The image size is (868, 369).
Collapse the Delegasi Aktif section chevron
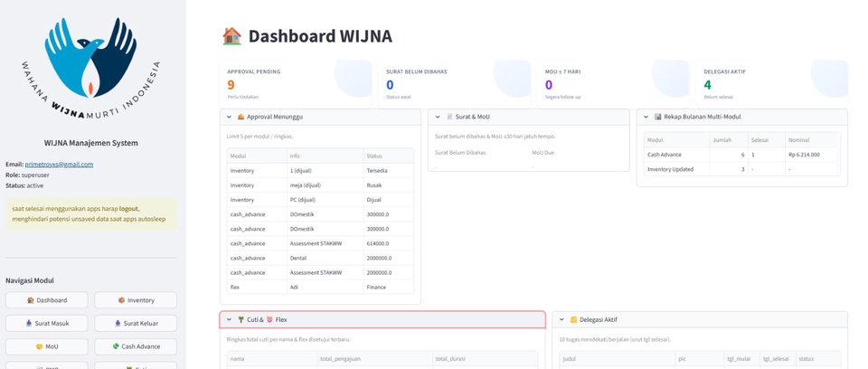pos(561,319)
